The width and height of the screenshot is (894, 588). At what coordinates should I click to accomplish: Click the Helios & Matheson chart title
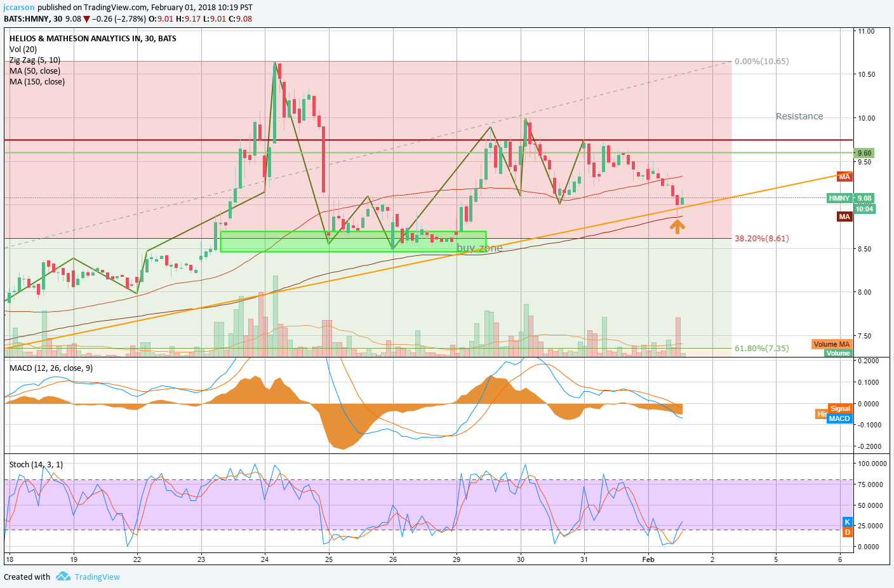coord(93,38)
